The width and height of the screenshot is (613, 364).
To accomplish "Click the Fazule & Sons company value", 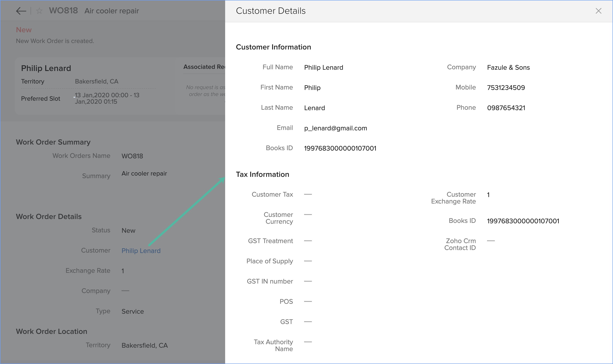I will click(x=508, y=68).
